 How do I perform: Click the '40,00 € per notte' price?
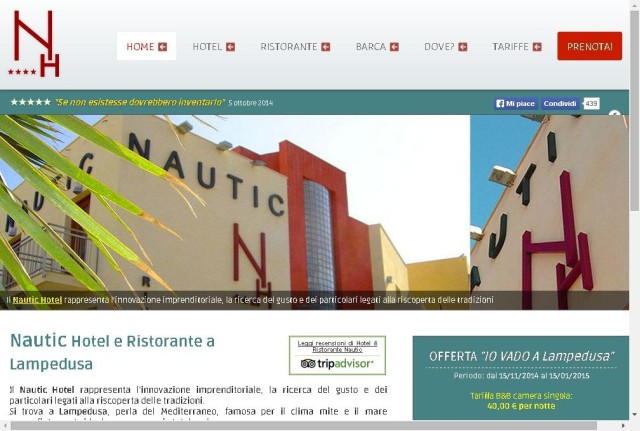(x=521, y=406)
